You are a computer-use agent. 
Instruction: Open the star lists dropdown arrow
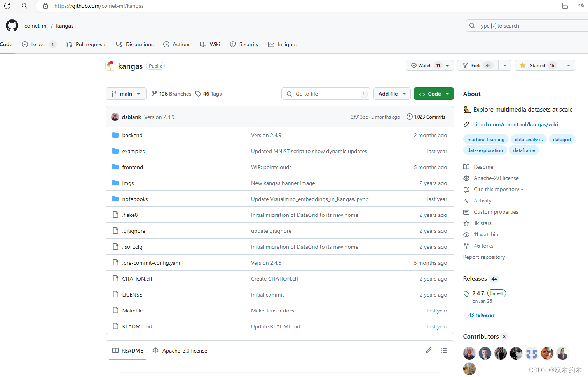point(569,65)
